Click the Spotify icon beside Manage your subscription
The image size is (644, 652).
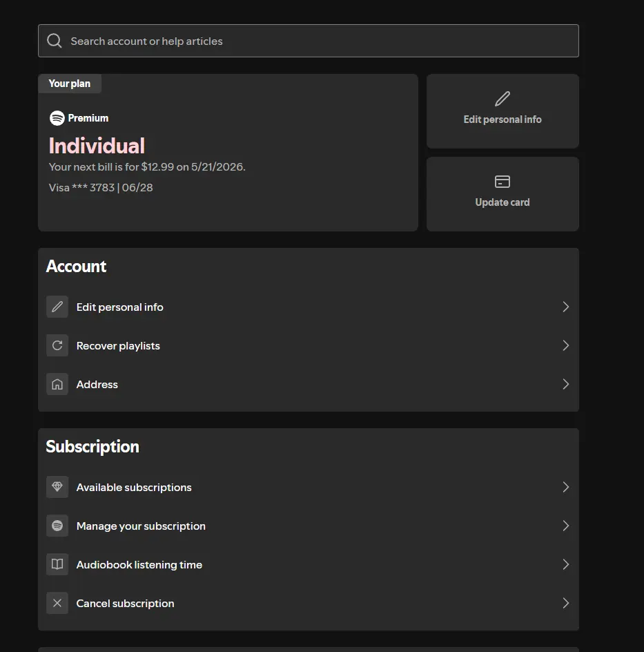tap(57, 526)
